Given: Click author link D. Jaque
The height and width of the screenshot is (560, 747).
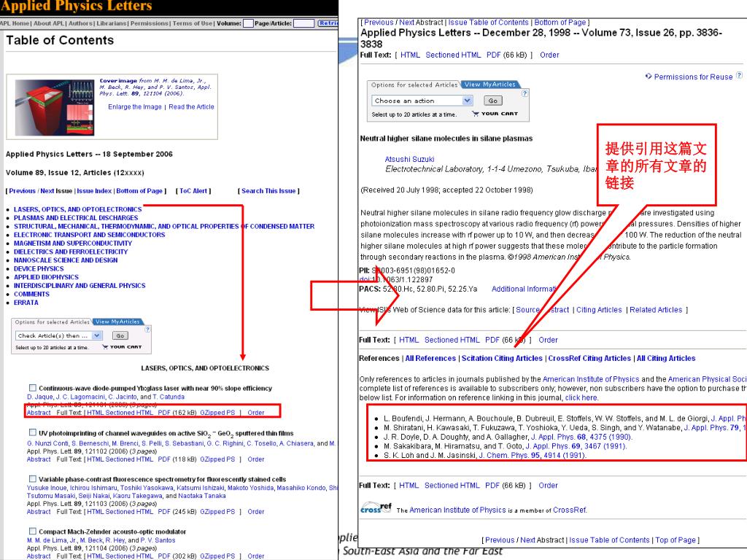Looking at the screenshot, I should pos(40,397).
